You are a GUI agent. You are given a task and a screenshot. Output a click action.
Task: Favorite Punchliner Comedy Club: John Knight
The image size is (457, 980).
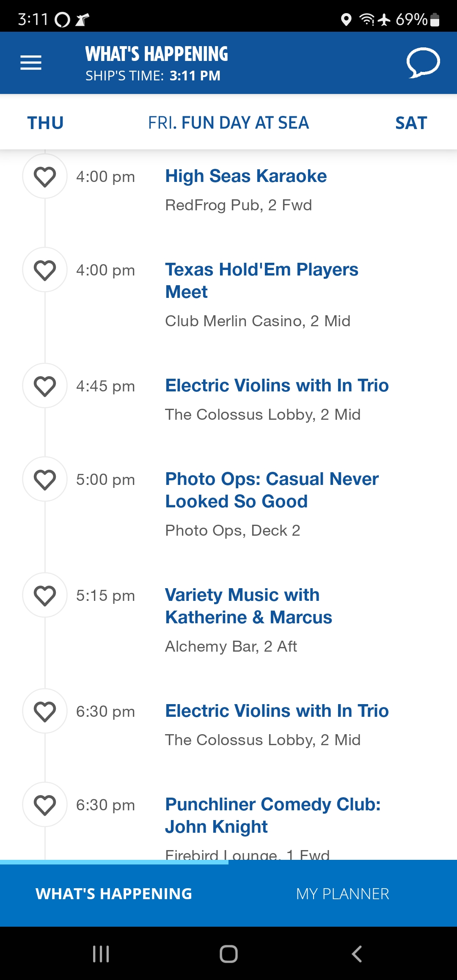tap(45, 805)
